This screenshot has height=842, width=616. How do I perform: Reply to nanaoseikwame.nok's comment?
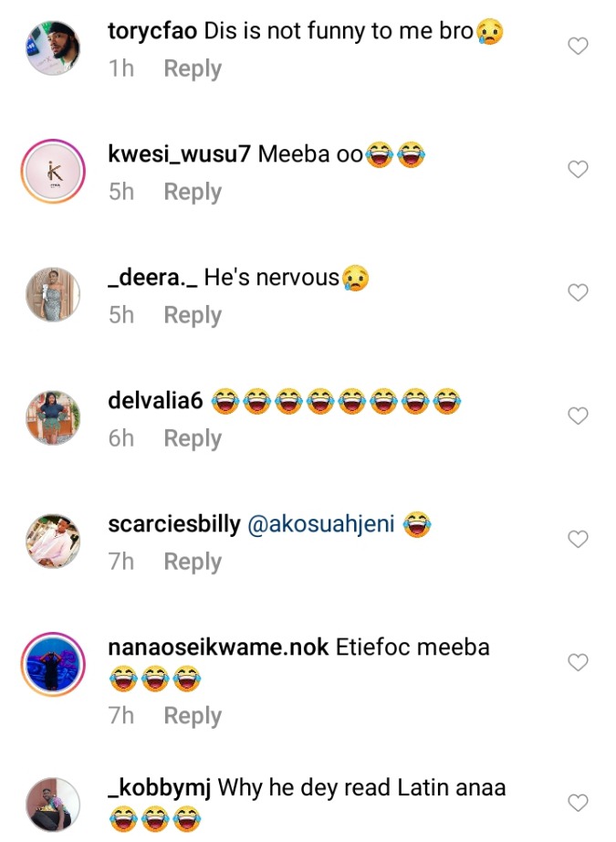pyautogui.click(x=193, y=716)
